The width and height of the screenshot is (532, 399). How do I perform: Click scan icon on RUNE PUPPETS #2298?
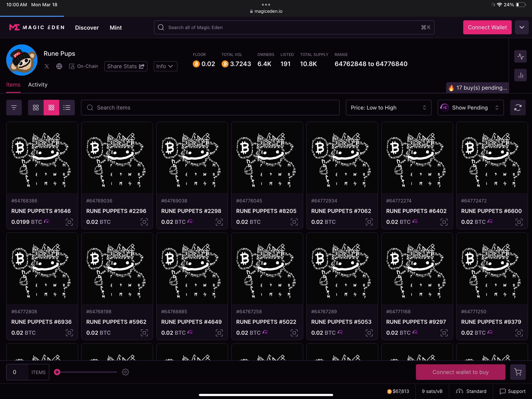[219, 222]
